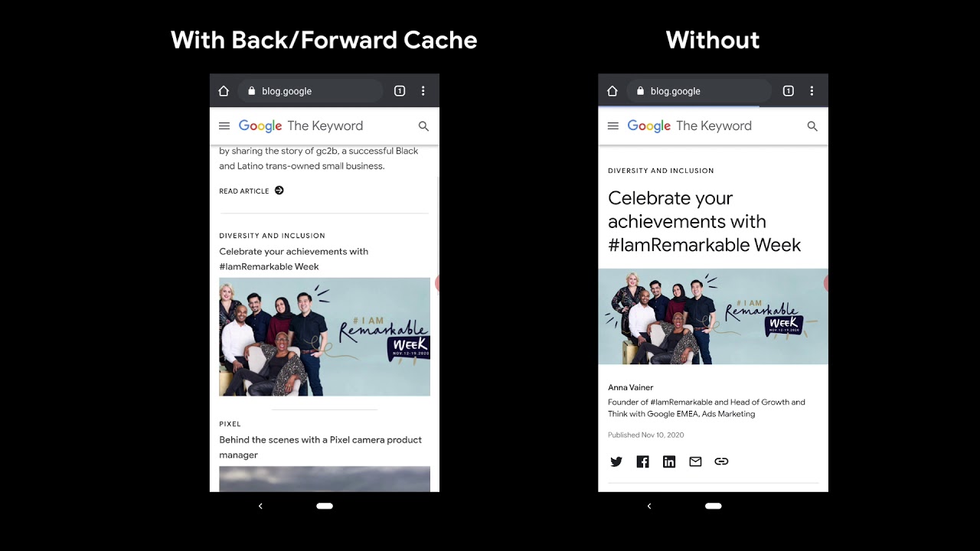Click search icon on left Keyword page
980x551 pixels.
[423, 126]
